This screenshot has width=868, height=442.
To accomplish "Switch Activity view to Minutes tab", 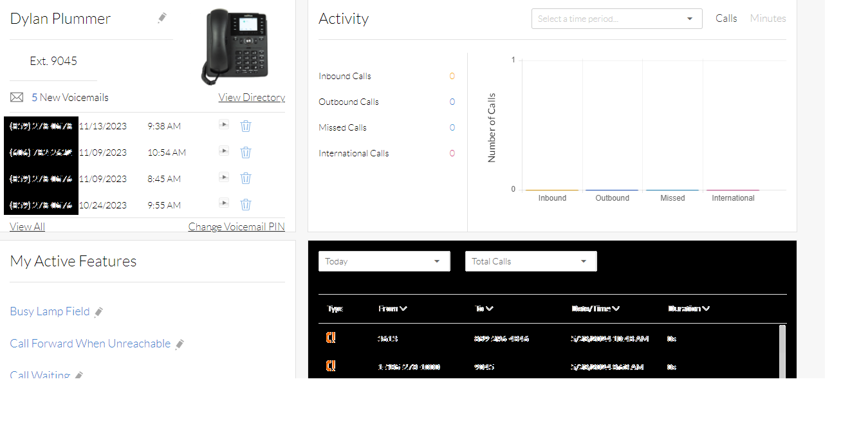I will point(768,19).
